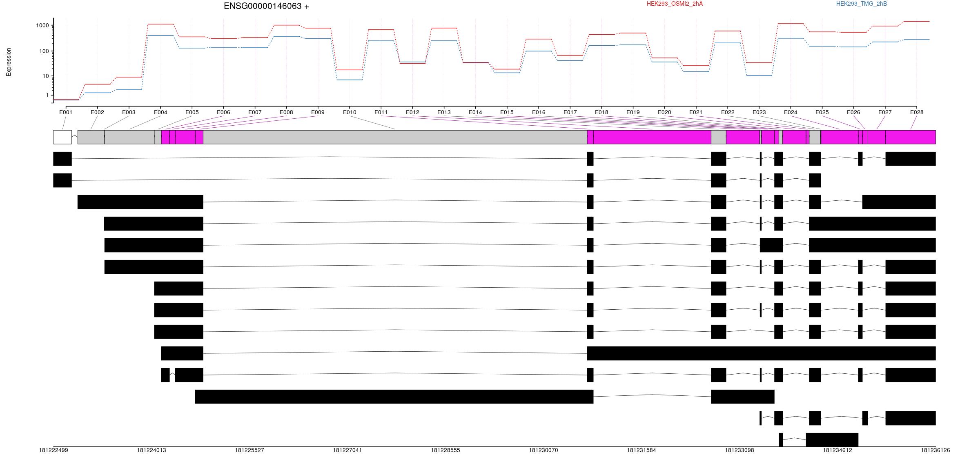980x457 pixels.
Task: Click exon label E024
Action: pyautogui.click(x=791, y=112)
